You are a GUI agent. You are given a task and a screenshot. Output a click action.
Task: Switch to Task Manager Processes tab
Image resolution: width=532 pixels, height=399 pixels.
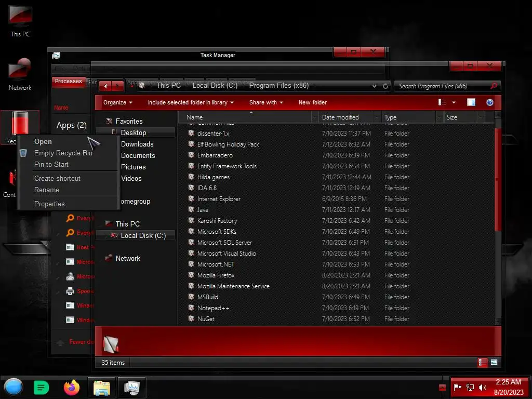68,82
